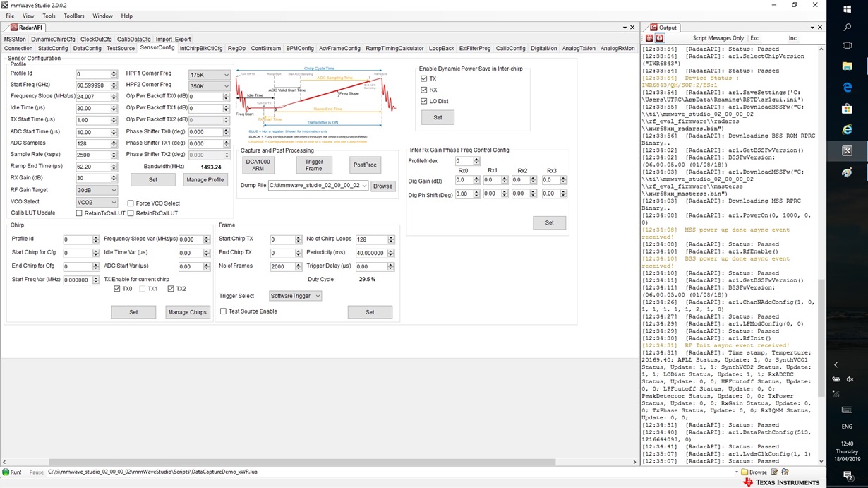
Task: Open Windows search from the taskbar
Action: coord(848,27)
